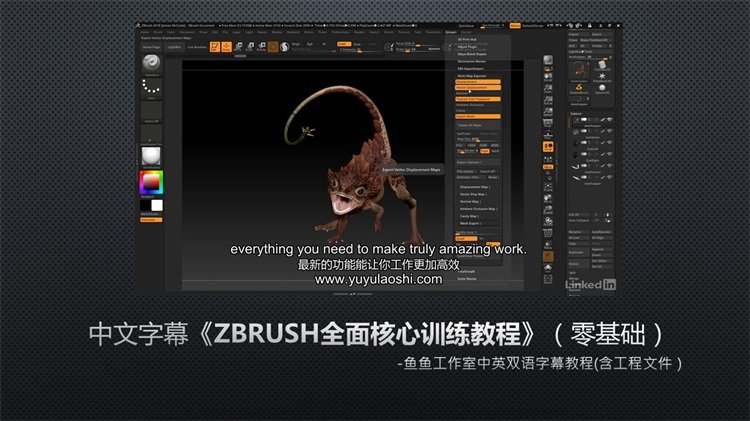The height and width of the screenshot is (421, 750).
Task: Select the black secondary color swatch
Action: [x=145, y=205]
